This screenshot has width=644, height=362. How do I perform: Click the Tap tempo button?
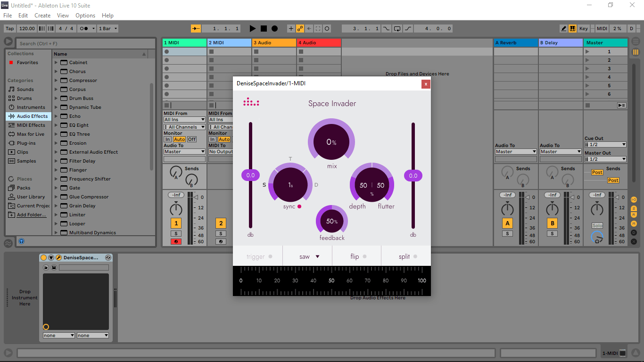[10, 29]
